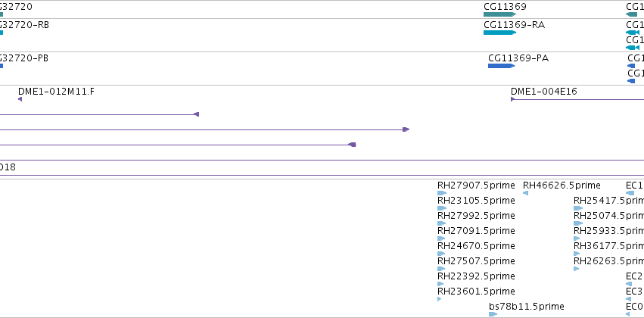This screenshot has height=318, width=644.
Task: Select the bs78b11.5prime EST arrow
Action: pos(493,314)
